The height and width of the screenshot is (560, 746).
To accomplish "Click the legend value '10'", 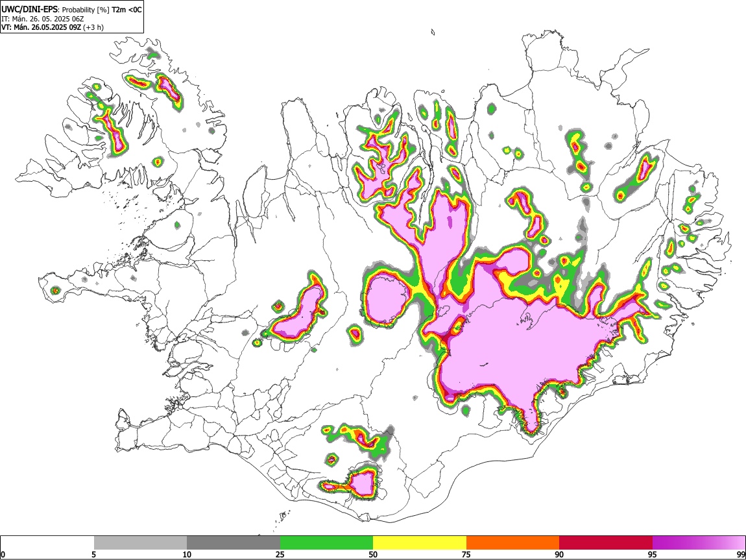I will pos(187,555).
